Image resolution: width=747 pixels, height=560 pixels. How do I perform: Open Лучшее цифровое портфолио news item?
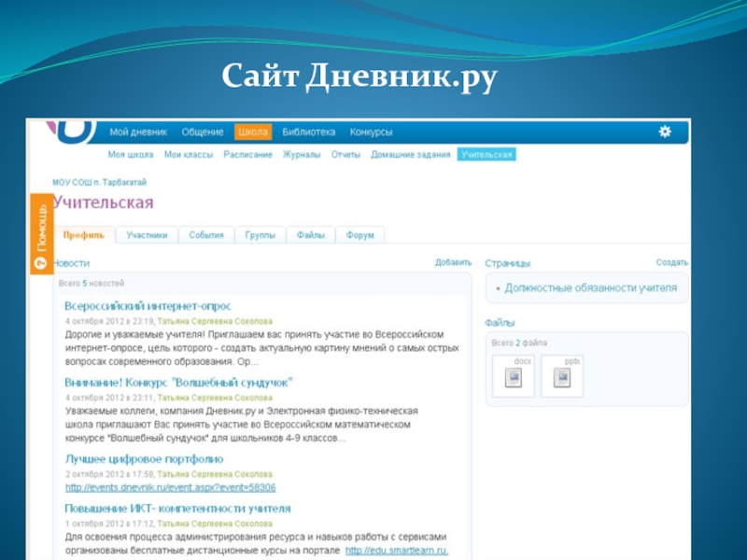point(144,459)
